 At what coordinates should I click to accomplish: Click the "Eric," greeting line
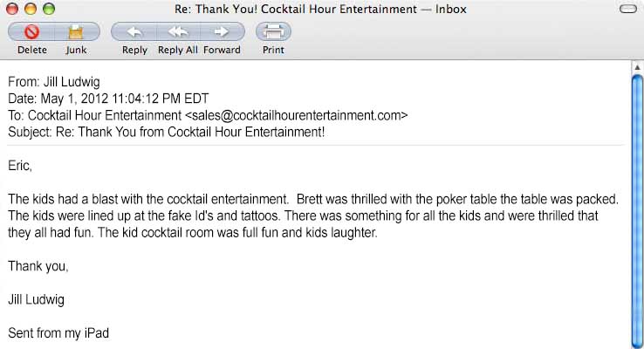coord(20,165)
